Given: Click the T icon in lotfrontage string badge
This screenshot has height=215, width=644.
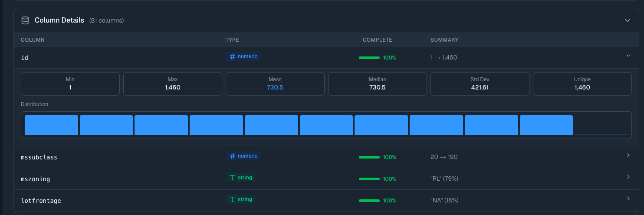Looking at the screenshot, I should coord(233,199).
